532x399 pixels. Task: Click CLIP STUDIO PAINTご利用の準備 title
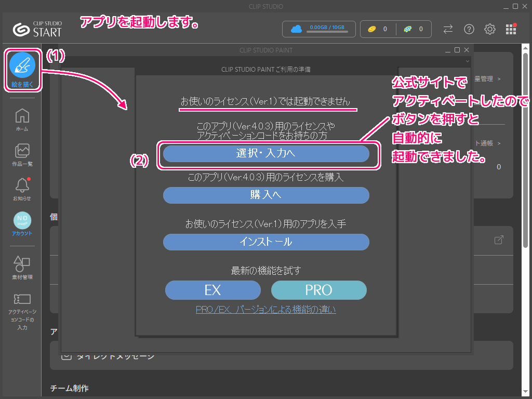(x=266, y=69)
